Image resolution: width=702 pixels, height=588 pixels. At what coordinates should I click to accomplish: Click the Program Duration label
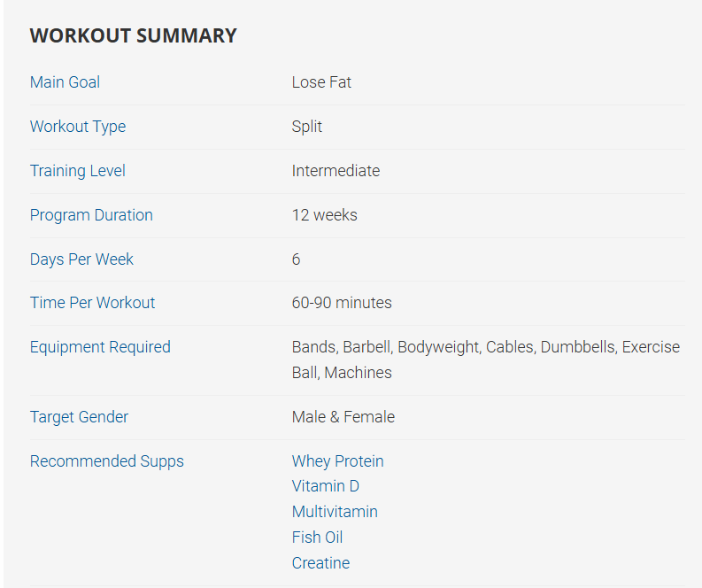tap(91, 215)
